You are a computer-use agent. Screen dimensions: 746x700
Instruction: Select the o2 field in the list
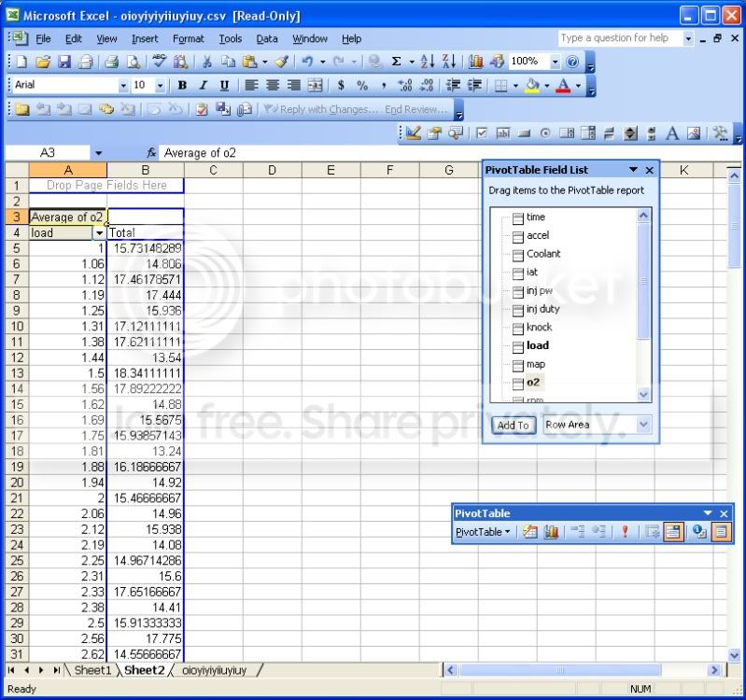(532, 383)
